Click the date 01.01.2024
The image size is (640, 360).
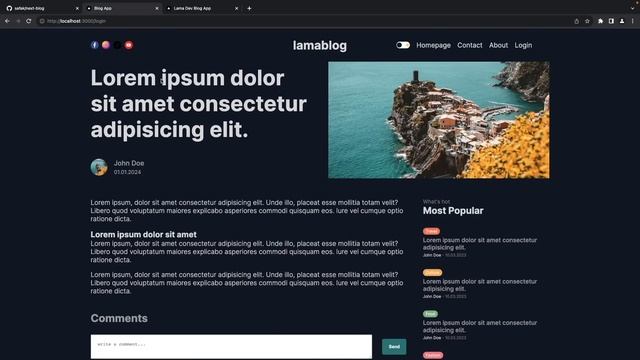pos(127,172)
